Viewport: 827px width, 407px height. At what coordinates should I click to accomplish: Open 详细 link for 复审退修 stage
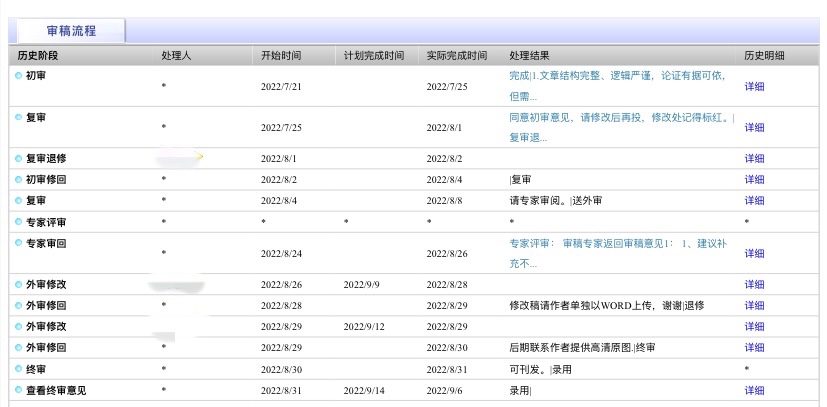tap(754, 159)
